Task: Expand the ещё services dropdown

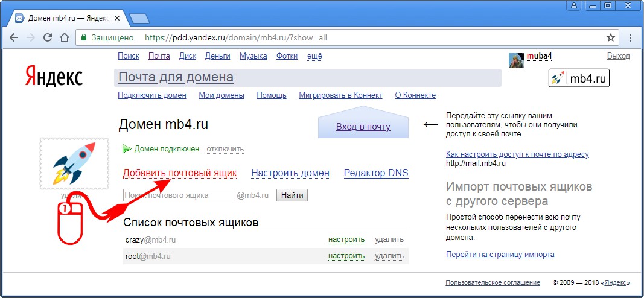Action: pyautogui.click(x=314, y=56)
